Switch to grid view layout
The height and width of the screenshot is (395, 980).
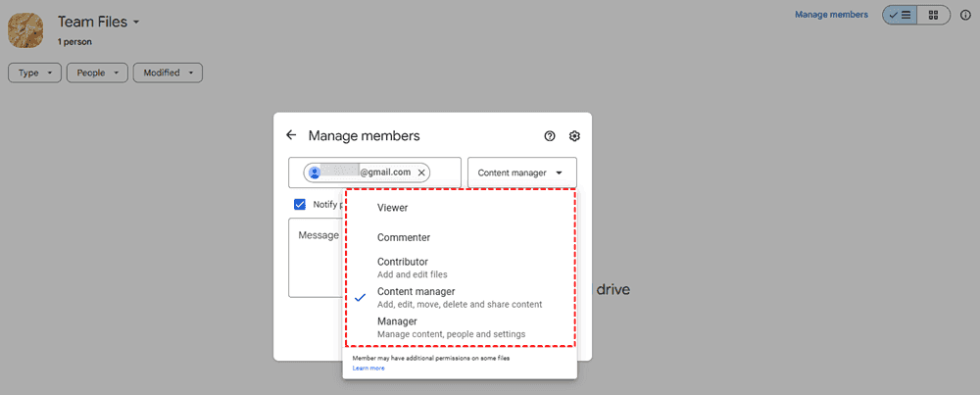933,15
